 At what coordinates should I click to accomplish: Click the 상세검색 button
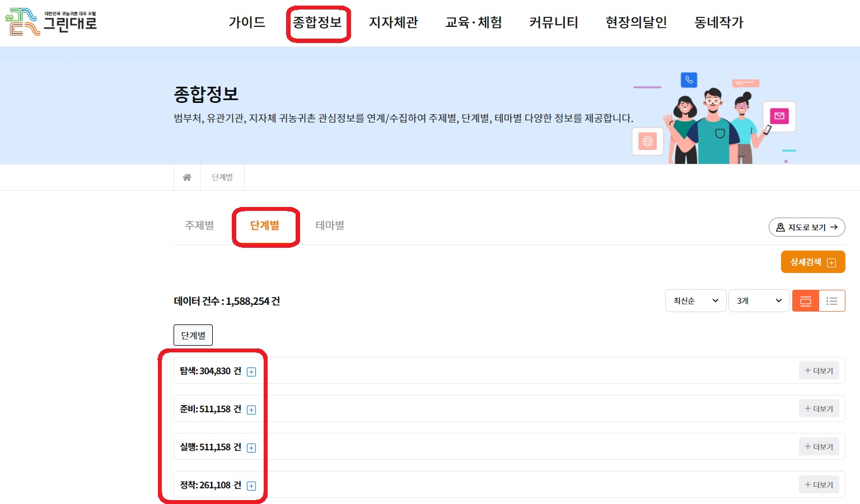[x=813, y=261]
